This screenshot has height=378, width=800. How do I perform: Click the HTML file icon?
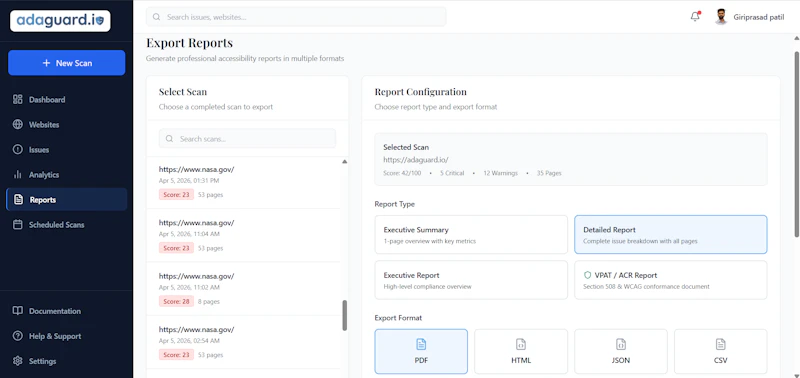click(521, 344)
